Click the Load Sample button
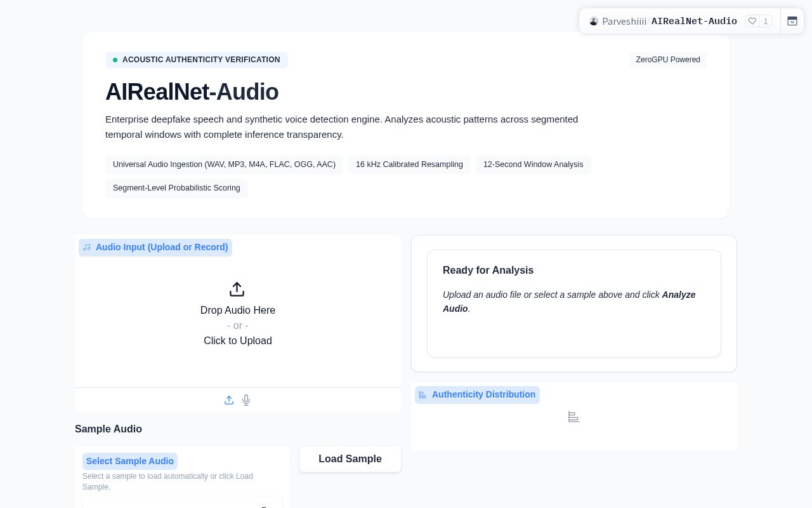Screen dimensions: 812x508 click(x=350, y=459)
